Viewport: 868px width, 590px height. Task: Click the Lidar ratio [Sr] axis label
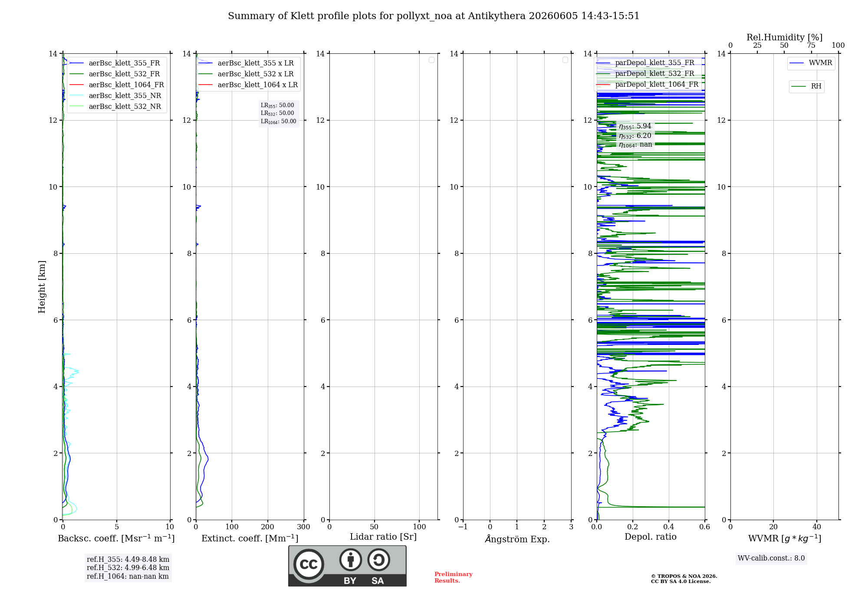[x=383, y=537]
